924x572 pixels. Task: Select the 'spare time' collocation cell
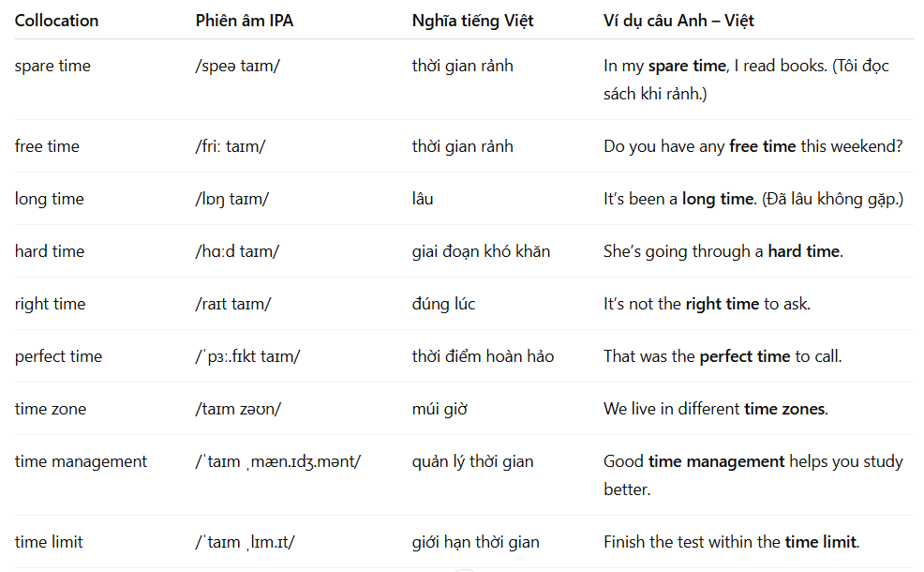coord(52,66)
